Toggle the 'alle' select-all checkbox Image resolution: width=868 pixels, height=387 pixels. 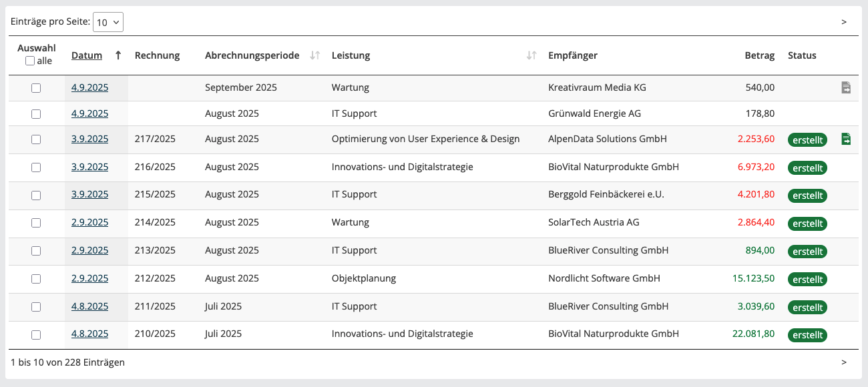(30, 61)
